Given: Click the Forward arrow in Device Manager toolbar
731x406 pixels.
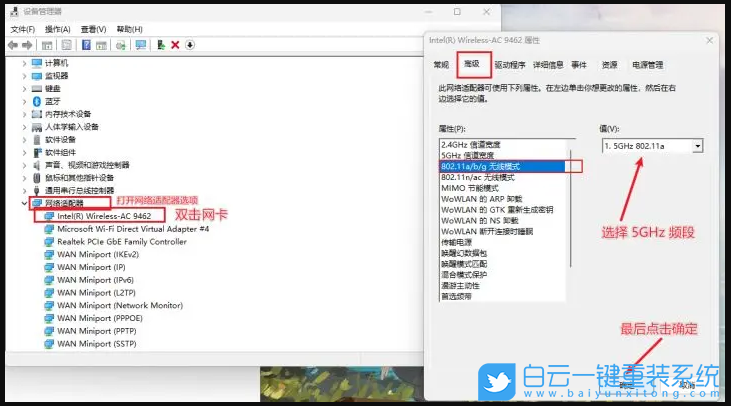Looking at the screenshot, I should pyautogui.click(x=27, y=45).
